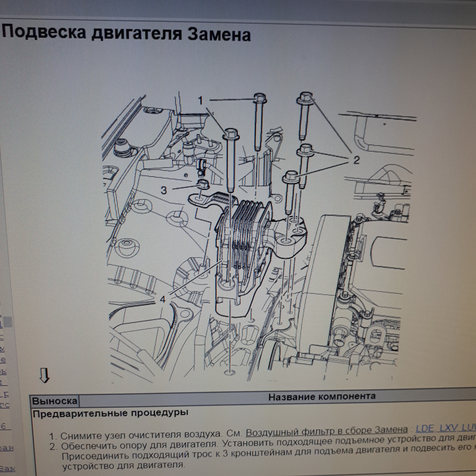The image size is (476, 476).
Task: Click callout number 3 in the diagram
Action: coord(164,190)
